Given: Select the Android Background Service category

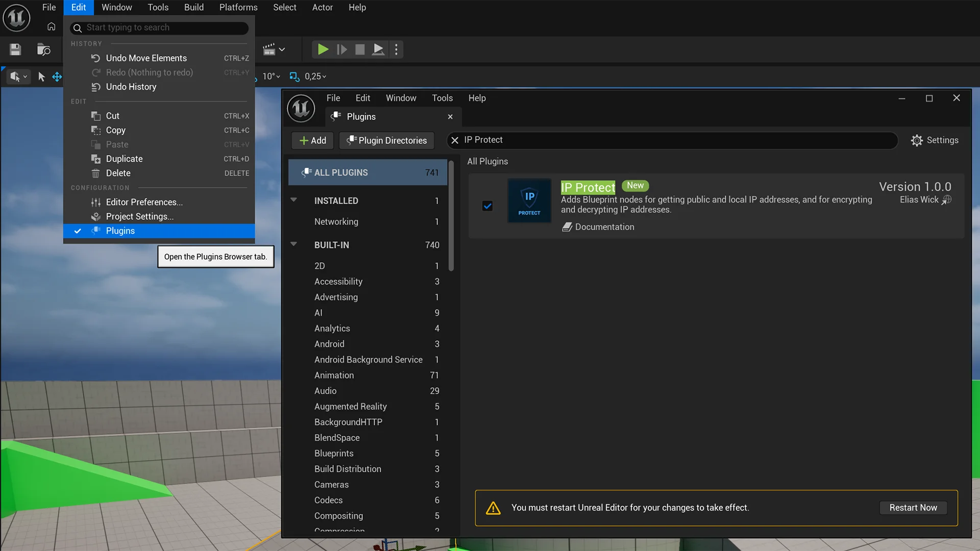Looking at the screenshot, I should (x=367, y=360).
